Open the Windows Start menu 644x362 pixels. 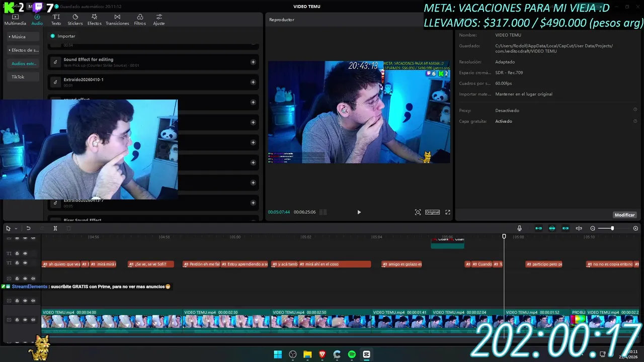tap(278, 354)
